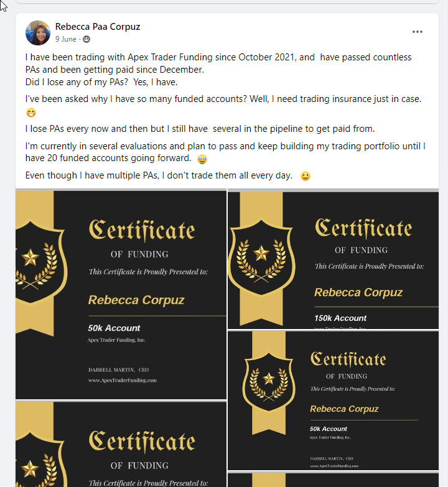This screenshot has height=487, width=448.
Task: Click the '9 June' post timestamp
Action: 65,39
